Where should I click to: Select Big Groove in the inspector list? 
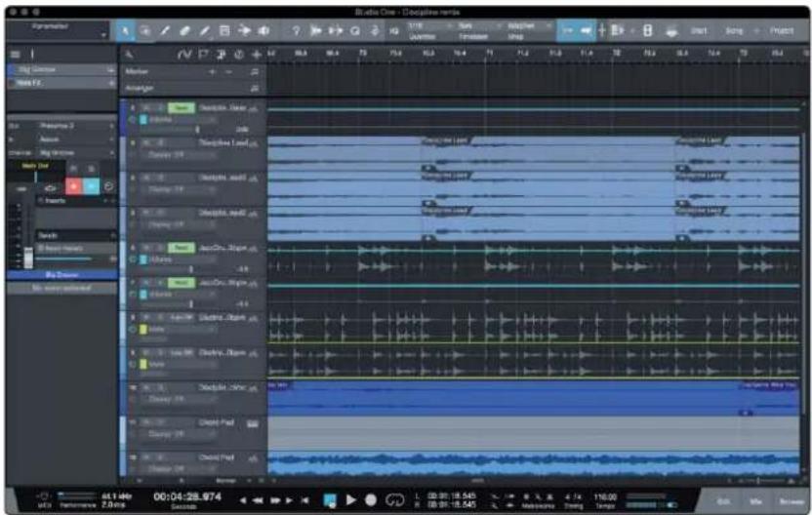61,69
